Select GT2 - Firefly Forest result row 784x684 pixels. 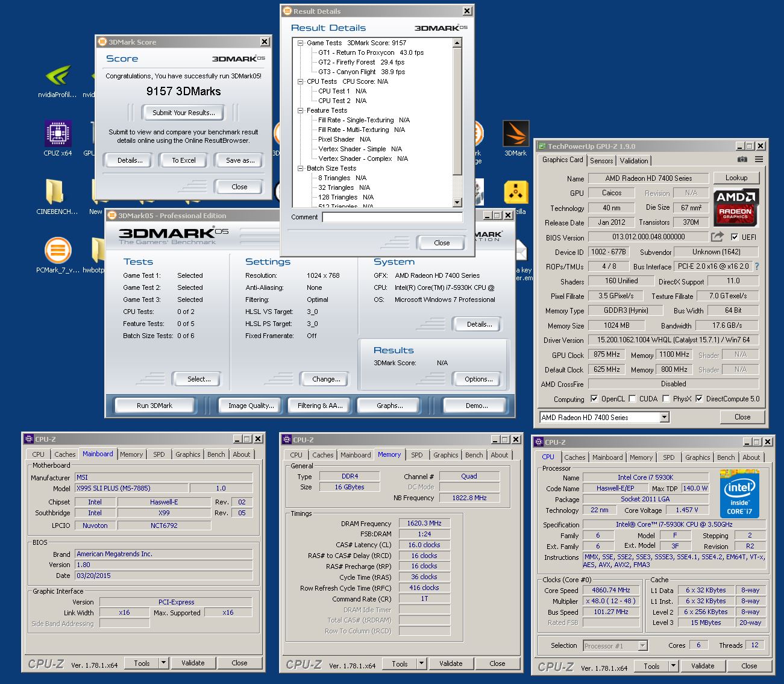(x=361, y=62)
